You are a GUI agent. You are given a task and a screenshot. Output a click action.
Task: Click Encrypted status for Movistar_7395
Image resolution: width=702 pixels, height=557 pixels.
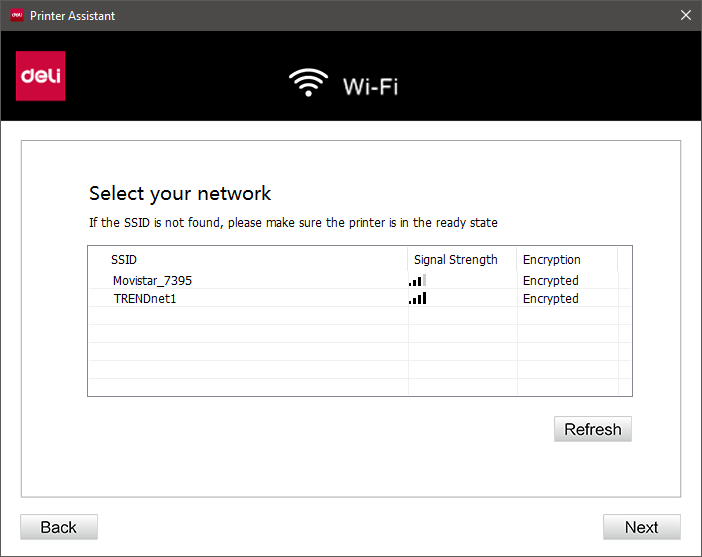click(550, 281)
